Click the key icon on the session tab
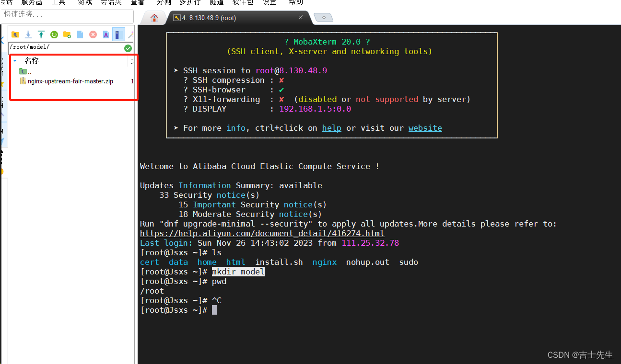The image size is (621, 364). click(x=176, y=18)
